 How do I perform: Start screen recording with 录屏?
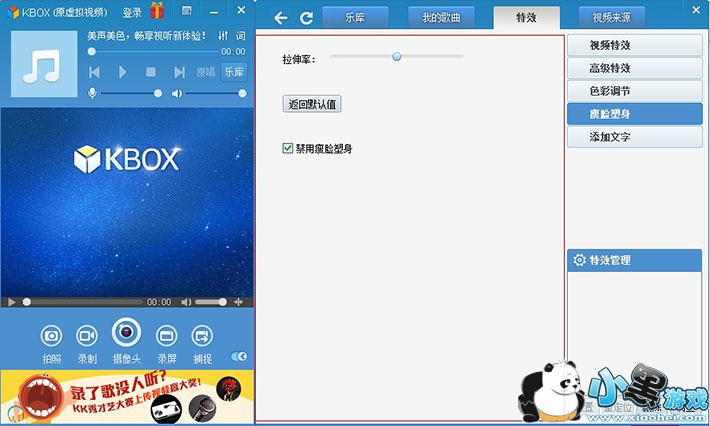click(167, 335)
